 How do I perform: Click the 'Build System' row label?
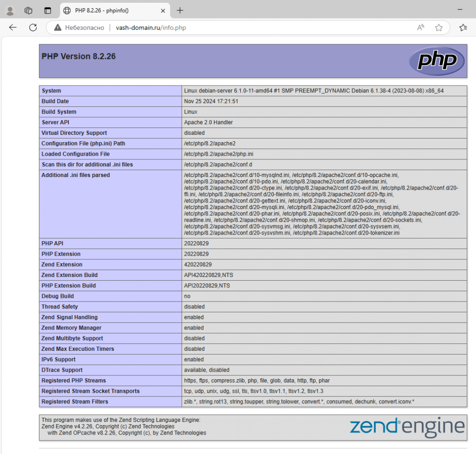pyautogui.click(x=59, y=112)
